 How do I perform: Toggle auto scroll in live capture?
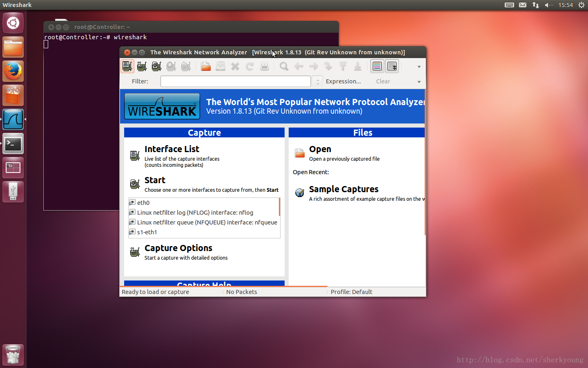[392, 66]
